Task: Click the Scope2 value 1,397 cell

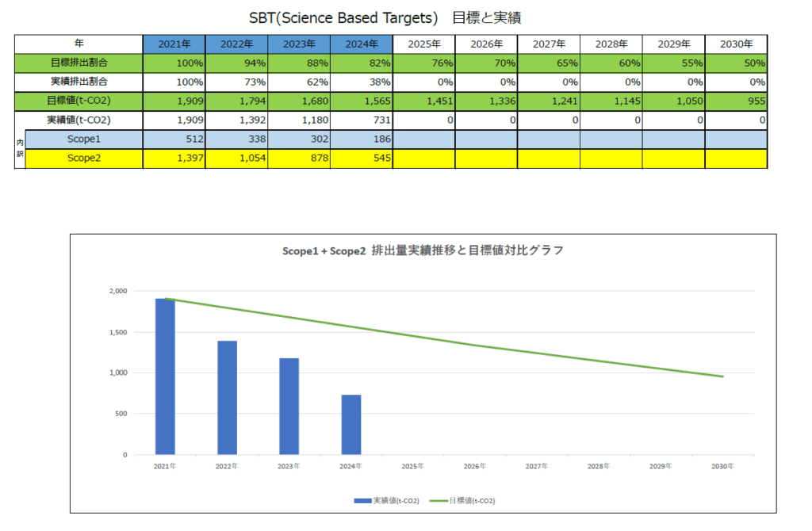Action: click(x=174, y=158)
